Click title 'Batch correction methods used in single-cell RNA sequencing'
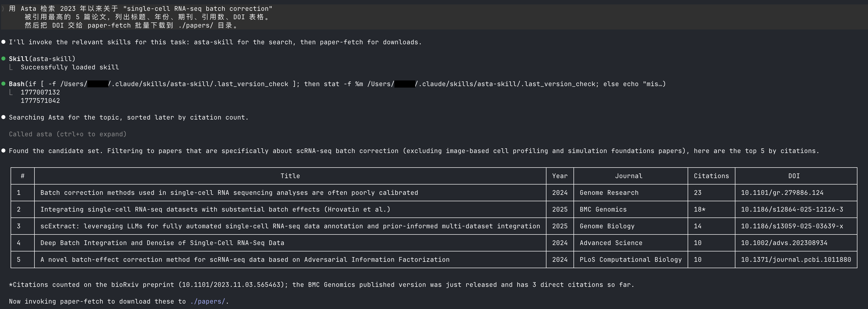Image resolution: width=868 pixels, height=309 pixels. [229, 192]
